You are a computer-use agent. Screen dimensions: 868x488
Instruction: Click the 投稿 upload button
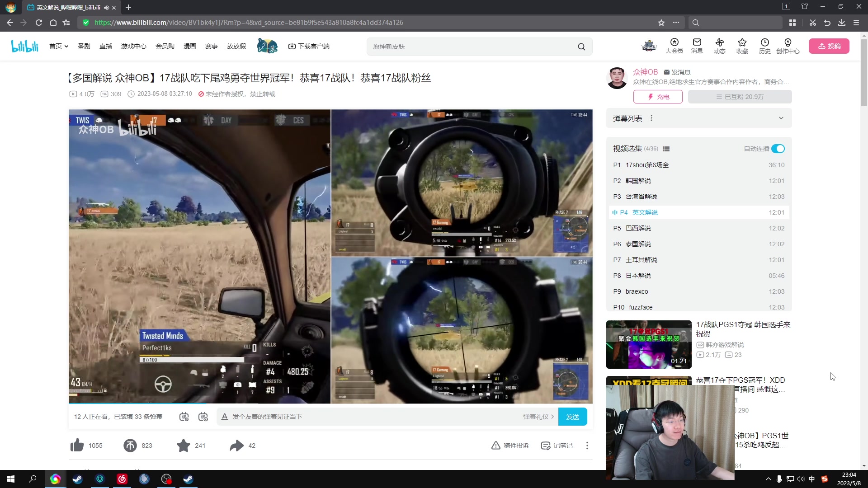pyautogui.click(x=829, y=46)
